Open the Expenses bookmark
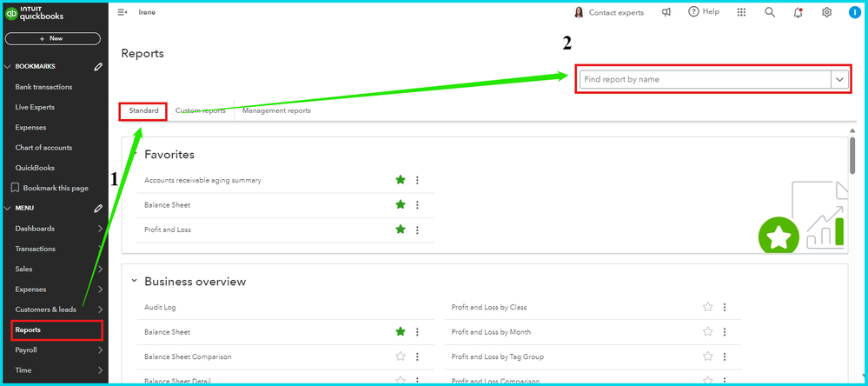Image resolution: width=868 pixels, height=386 pixels. pos(31,128)
